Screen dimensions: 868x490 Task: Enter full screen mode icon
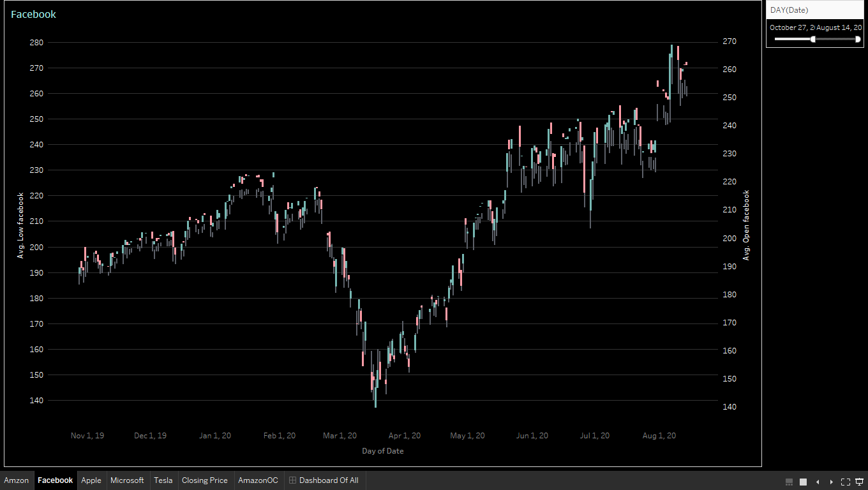846,482
